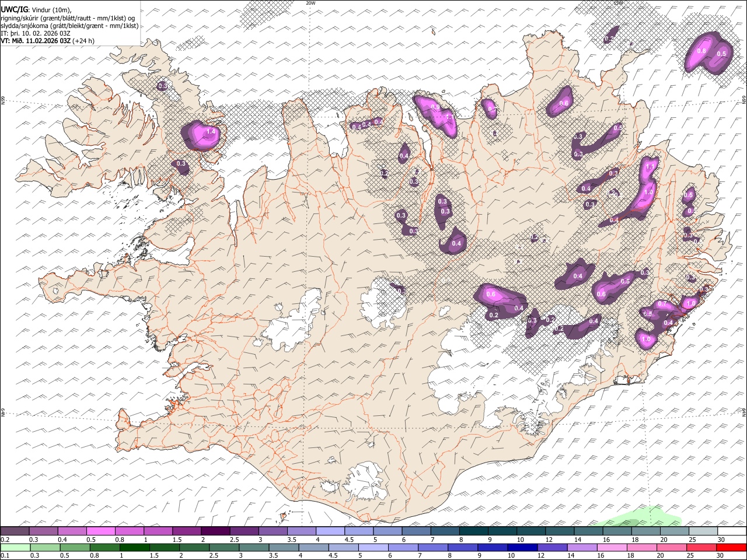Screen dimensions: 747x560
Task: Click the 1.5 purple swatch on the upper scale
Action: point(187,531)
